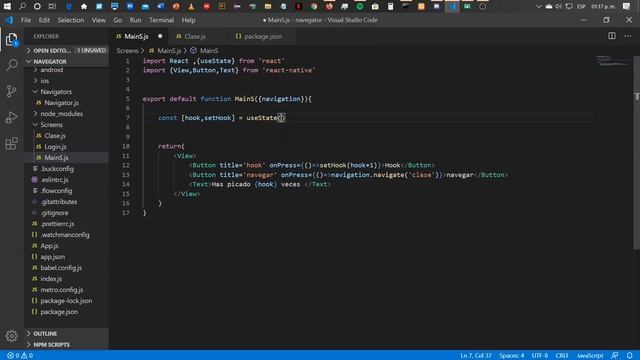
Task: Open the Edit menu
Action: (44, 20)
